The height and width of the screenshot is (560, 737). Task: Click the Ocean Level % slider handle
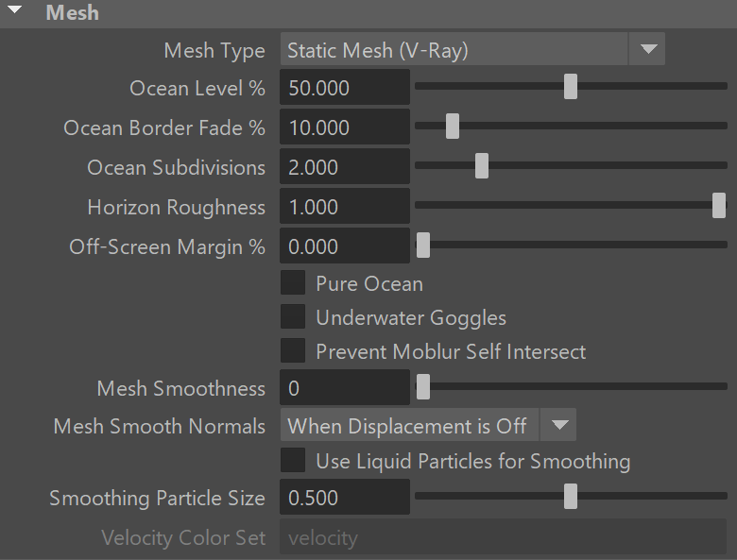pos(571,87)
